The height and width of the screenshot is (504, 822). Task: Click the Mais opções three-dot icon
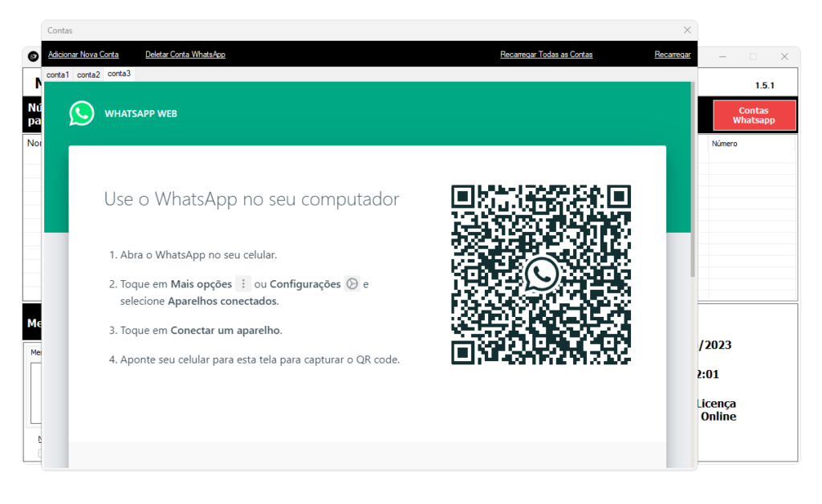pos(242,283)
